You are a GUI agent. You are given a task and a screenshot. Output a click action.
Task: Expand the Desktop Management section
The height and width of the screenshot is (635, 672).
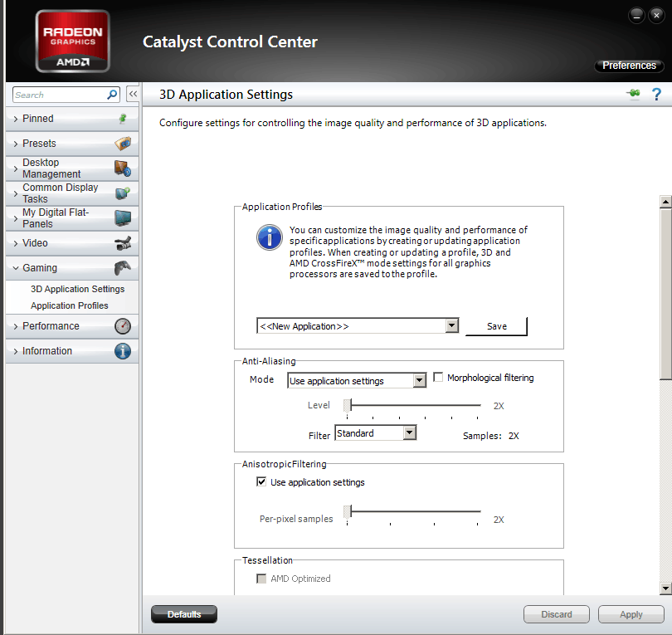pyautogui.click(x=72, y=169)
